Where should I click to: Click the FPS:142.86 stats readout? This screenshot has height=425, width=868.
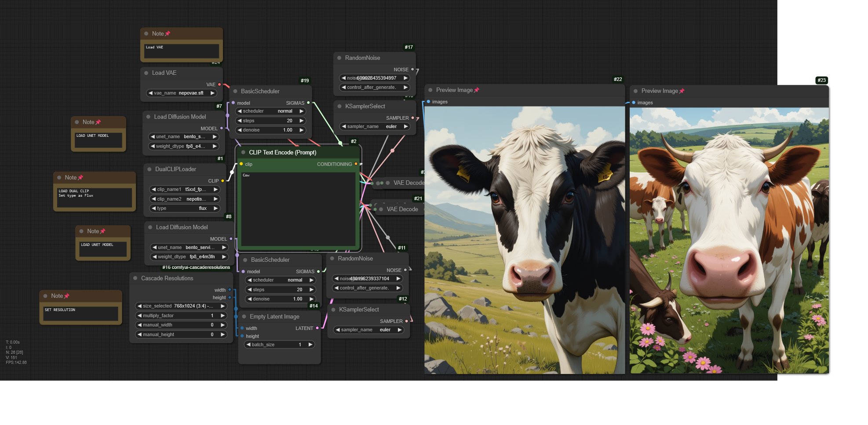(x=16, y=363)
